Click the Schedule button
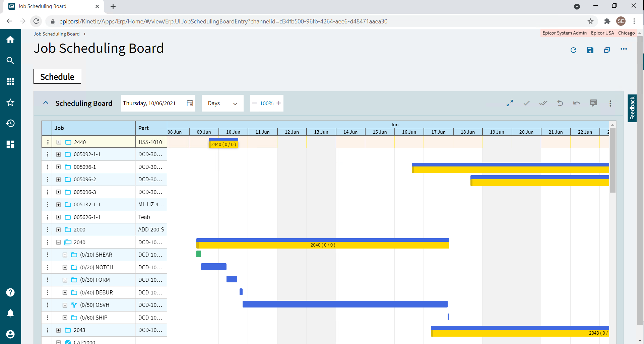The height and width of the screenshot is (344, 644). tap(57, 76)
